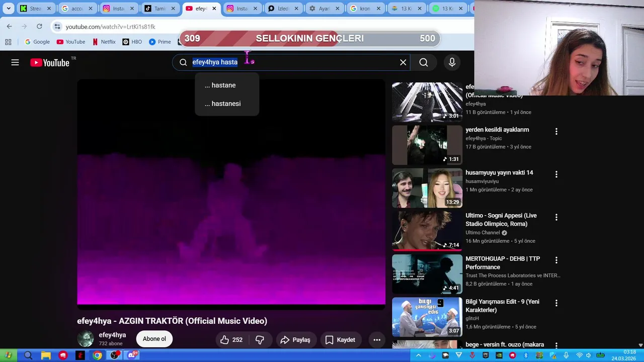This screenshot has height=362, width=644.
Task: Close the TikTok tab
Action: [173, 9]
